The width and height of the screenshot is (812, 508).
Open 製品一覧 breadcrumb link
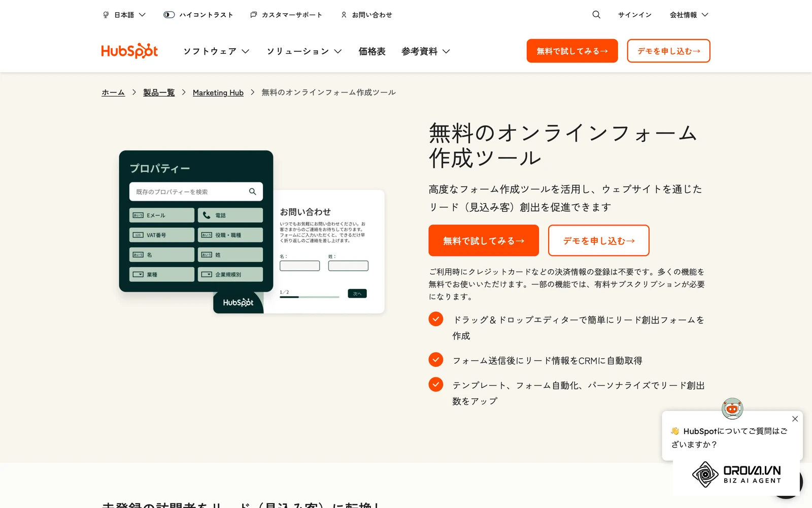[159, 92]
